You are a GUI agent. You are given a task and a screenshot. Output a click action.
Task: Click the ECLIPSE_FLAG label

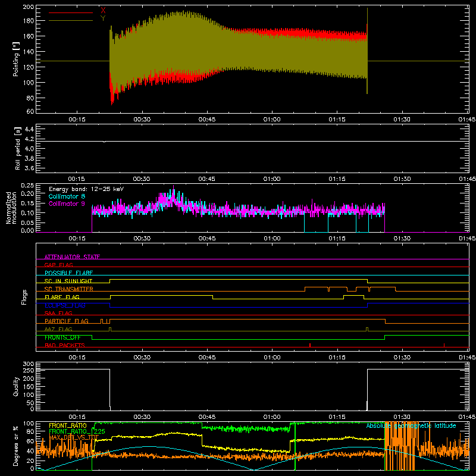tap(65, 305)
